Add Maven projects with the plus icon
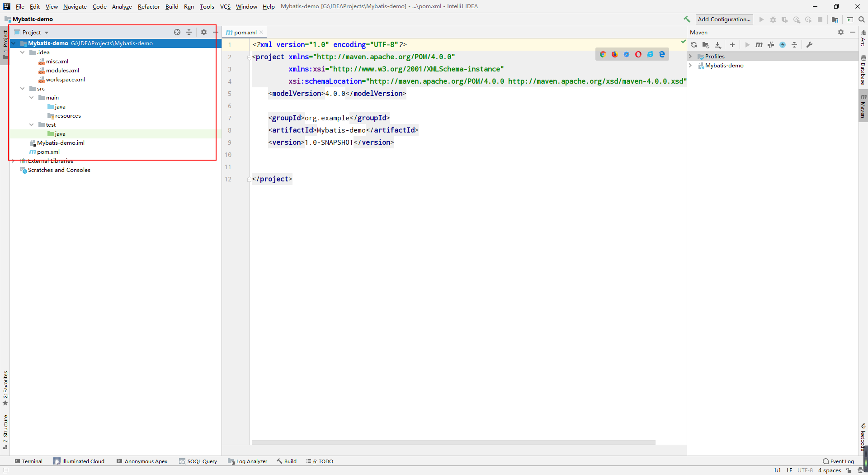 click(x=732, y=45)
